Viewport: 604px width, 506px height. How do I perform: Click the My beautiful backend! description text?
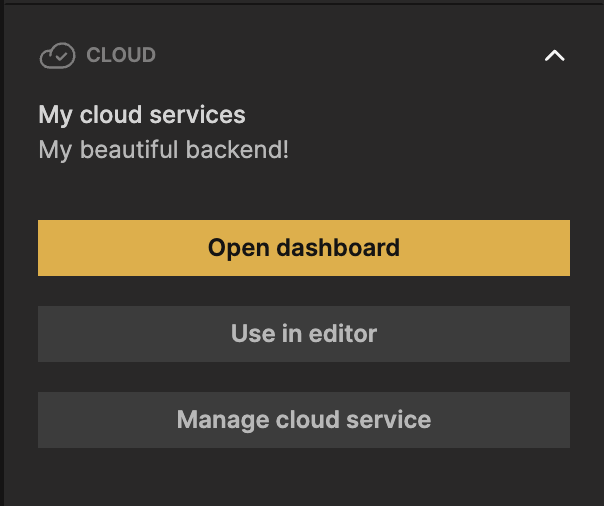pyautogui.click(x=163, y=150)
